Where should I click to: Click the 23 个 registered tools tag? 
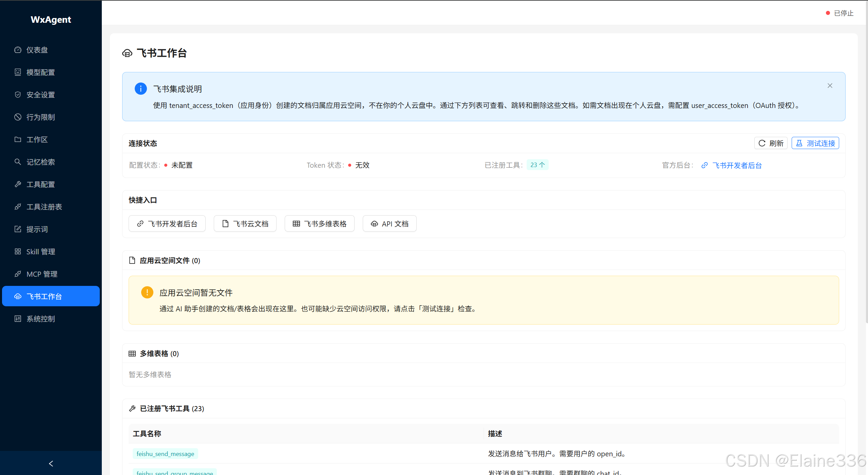pyautogui.click(x=537, y=165)
